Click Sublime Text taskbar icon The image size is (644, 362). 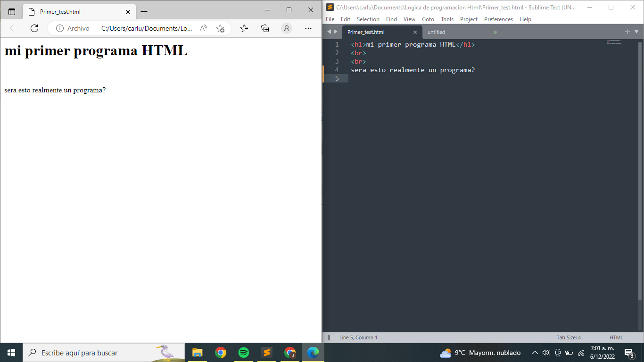tap(266, 353)
